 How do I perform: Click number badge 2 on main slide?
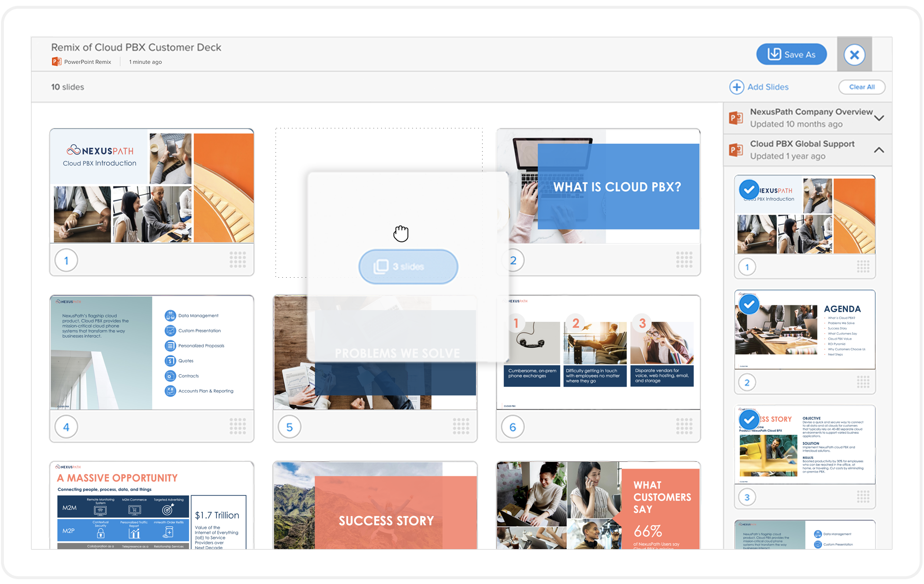pos(513,260)
